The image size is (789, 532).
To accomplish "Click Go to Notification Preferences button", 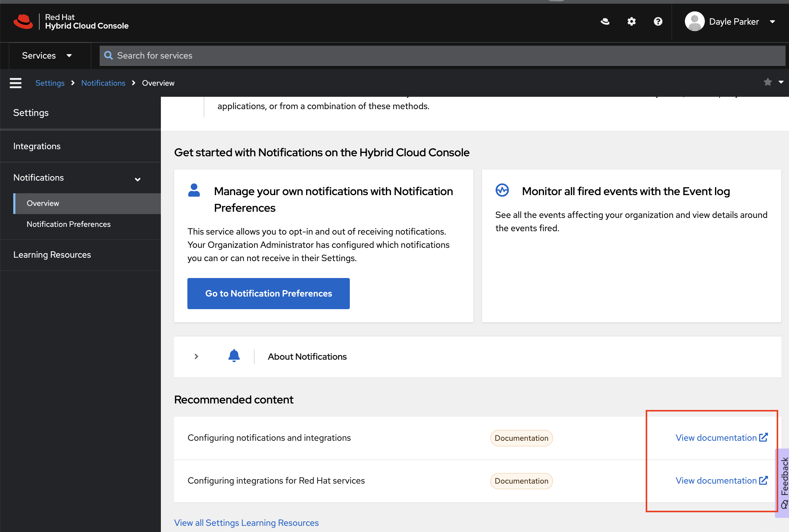I will coord(268,293).
